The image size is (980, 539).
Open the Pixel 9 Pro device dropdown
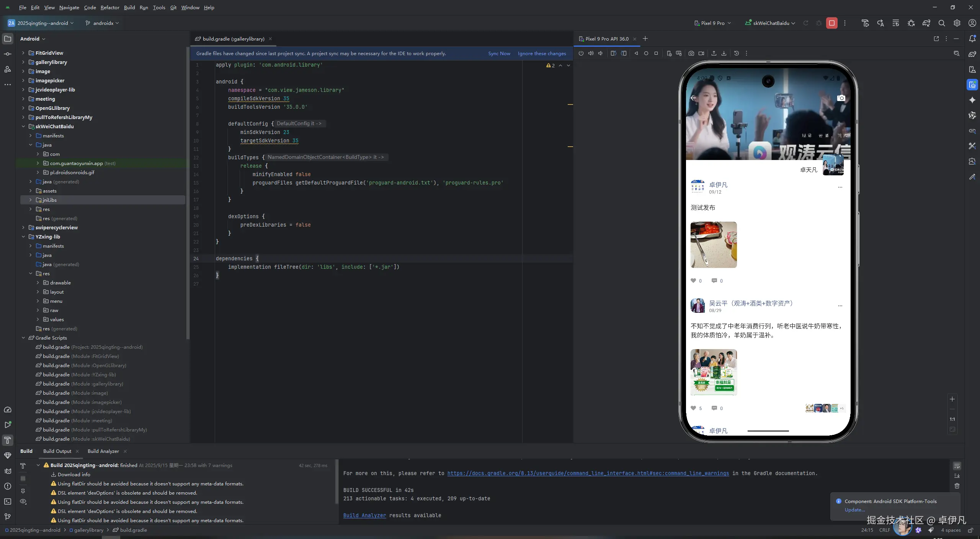pos(713,23)
